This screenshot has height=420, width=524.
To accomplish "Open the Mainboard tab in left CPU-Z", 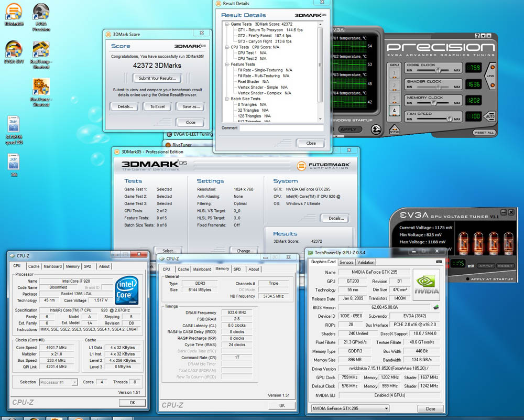I will click(x=52, y=266).
